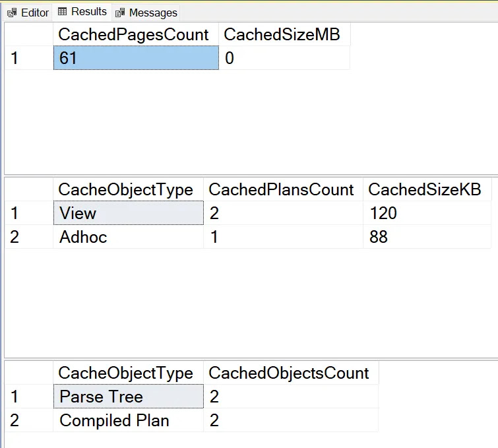Click the CachedSizeKB column header
Viewport: 498px width, 448px height.
point(427,189)
